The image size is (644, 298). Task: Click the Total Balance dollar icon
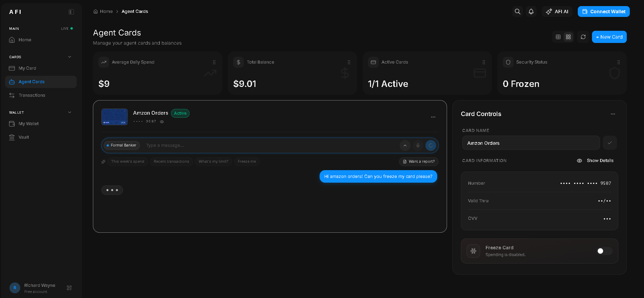[x=239, y=62]
